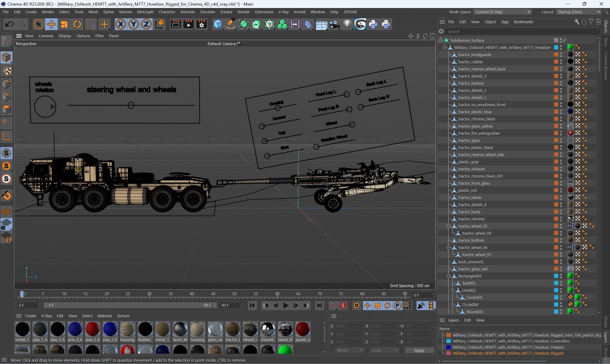Add a Floor environment object

point(321,24)
